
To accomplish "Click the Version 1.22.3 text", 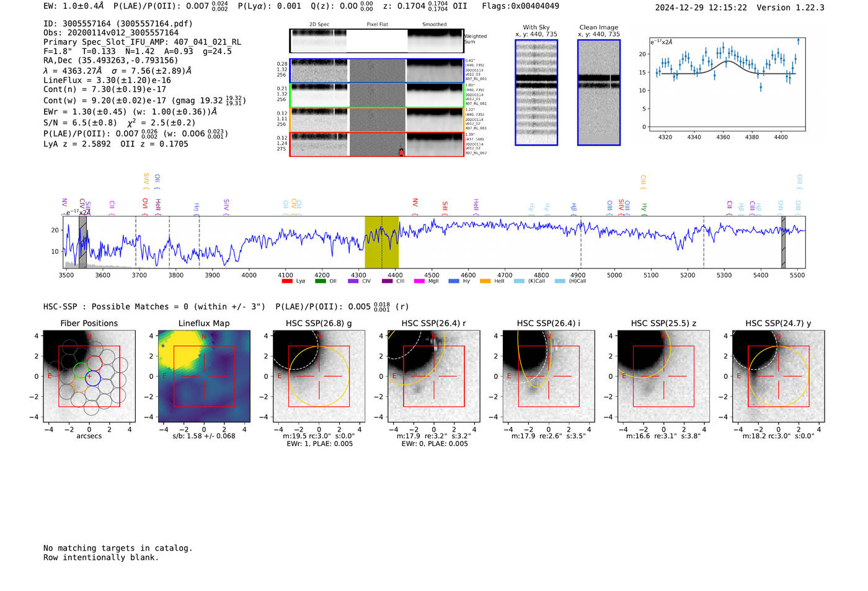I will 790,7.
